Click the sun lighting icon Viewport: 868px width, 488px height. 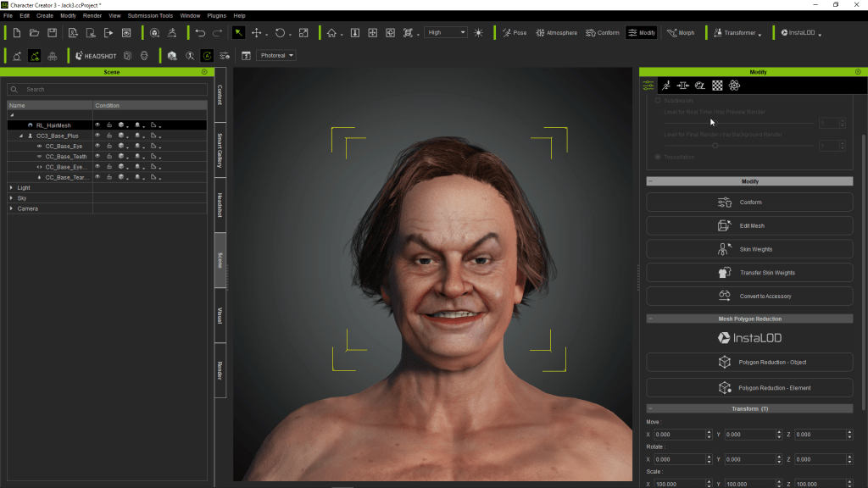[x=479, y=33]
